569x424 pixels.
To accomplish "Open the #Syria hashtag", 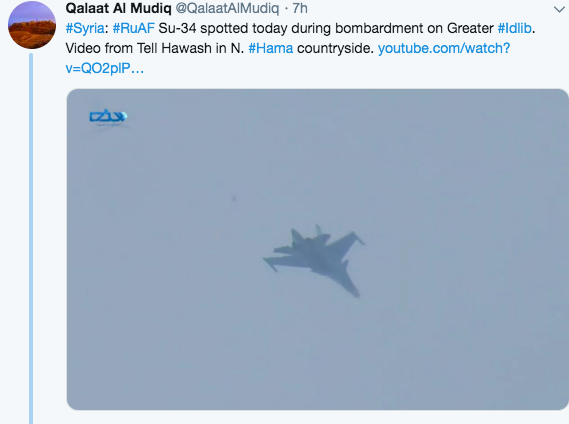I will coord(85,28).
